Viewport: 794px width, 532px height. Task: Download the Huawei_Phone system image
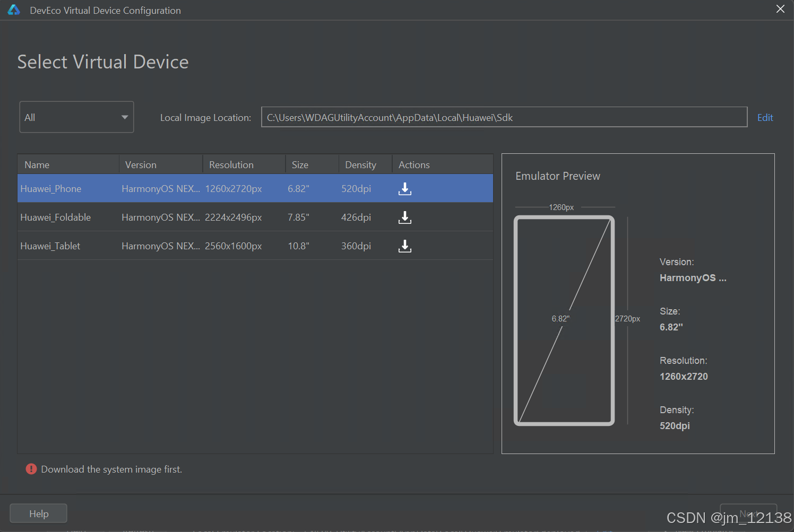(405, 189)
